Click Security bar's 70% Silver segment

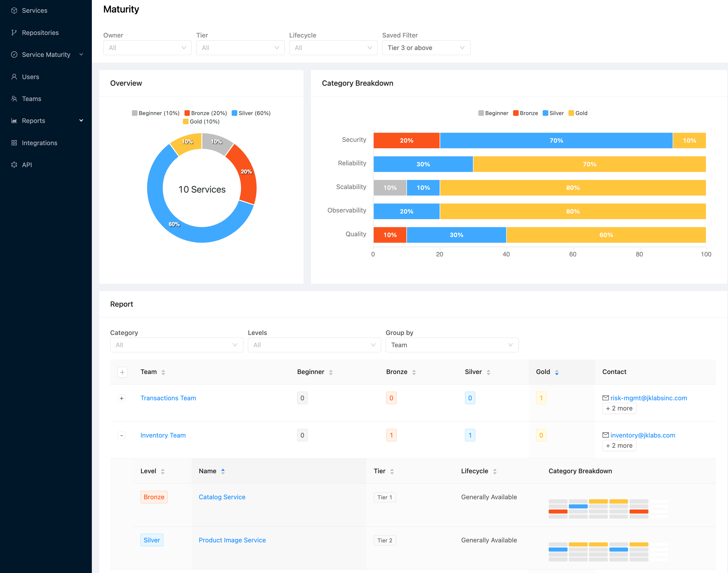pyautogui.click(x=556, y=141)
